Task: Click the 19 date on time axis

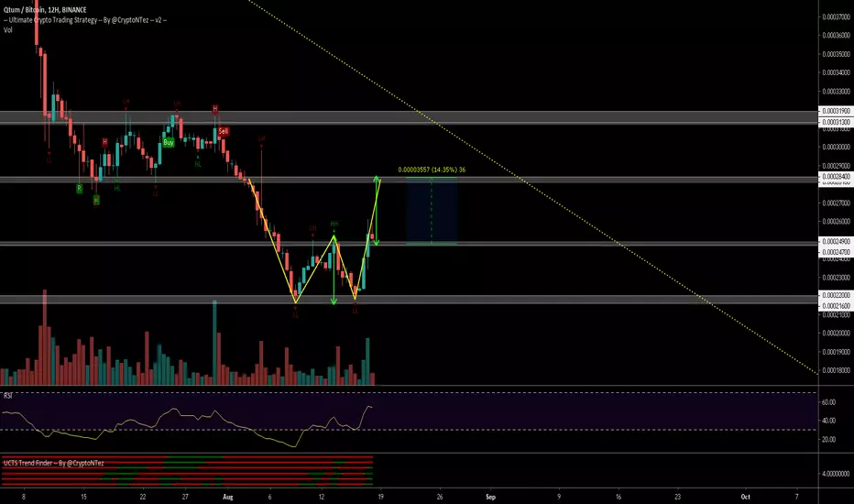Action: pos(380,497)
